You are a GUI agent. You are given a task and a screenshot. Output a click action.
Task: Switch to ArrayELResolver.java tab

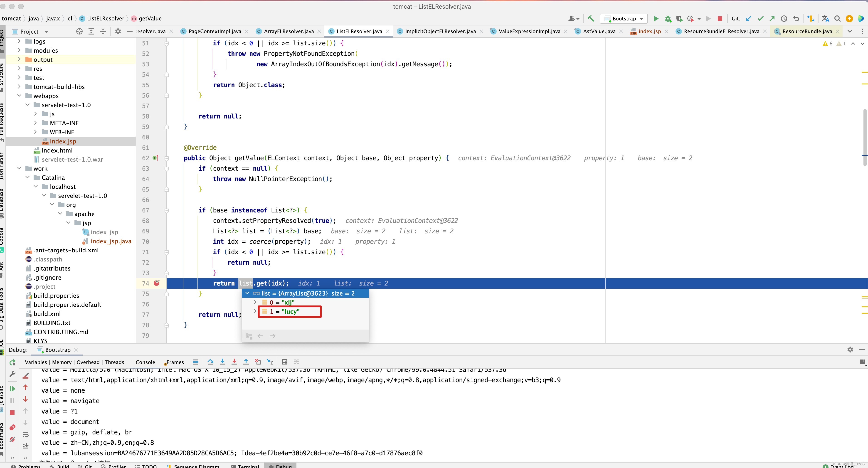pyautogui.click(x=289, y=31)
